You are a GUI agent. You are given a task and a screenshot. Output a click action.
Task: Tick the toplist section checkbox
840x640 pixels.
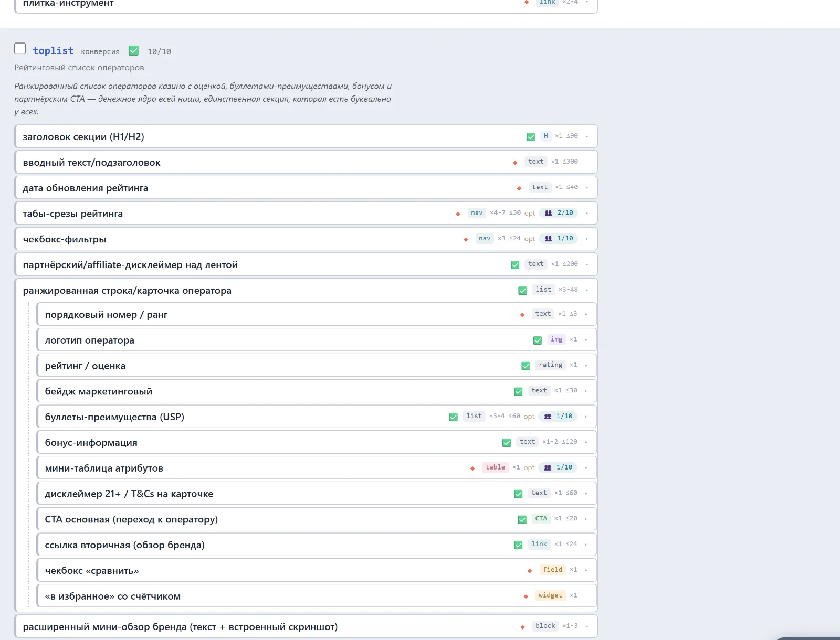click(20, 48)
